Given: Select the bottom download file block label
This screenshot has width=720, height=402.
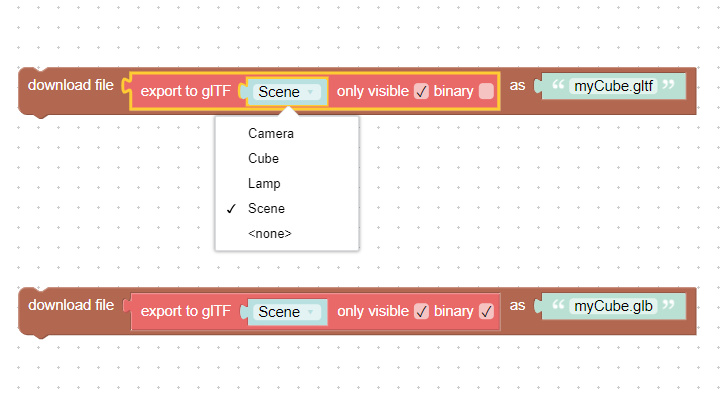Looking at the screenshot, I should point(71,305).
